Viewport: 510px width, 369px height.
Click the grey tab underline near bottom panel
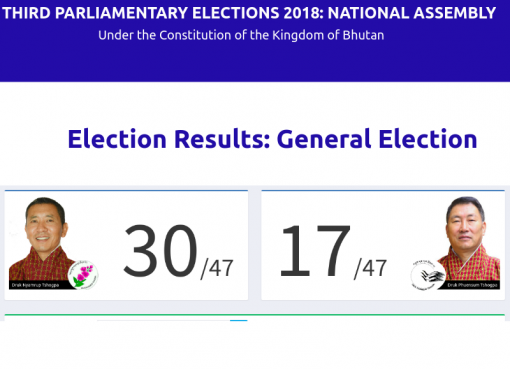coord(163,320)
